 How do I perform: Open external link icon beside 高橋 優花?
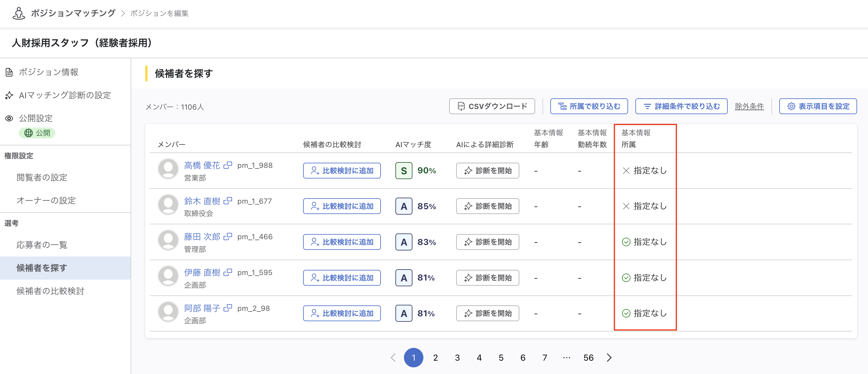coord(228,165)
